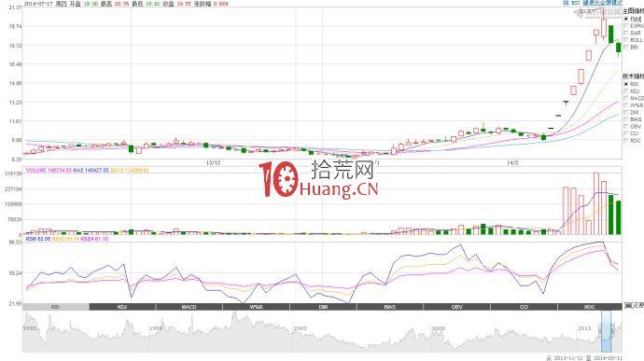Select the MACD radio in technical indicators list

tap(626, 98)
